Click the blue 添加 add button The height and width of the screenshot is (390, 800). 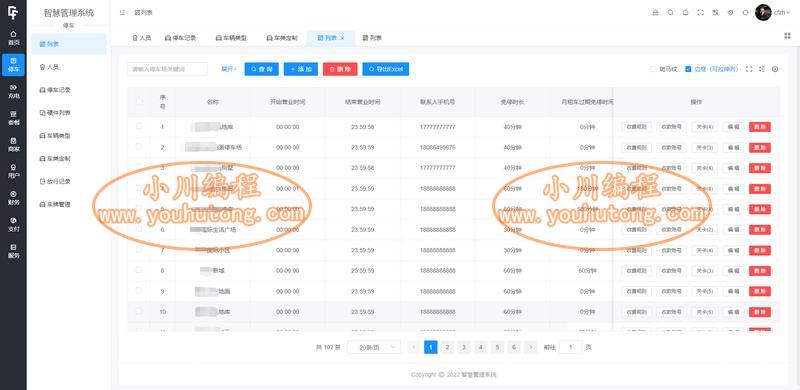tap(301, 69)
